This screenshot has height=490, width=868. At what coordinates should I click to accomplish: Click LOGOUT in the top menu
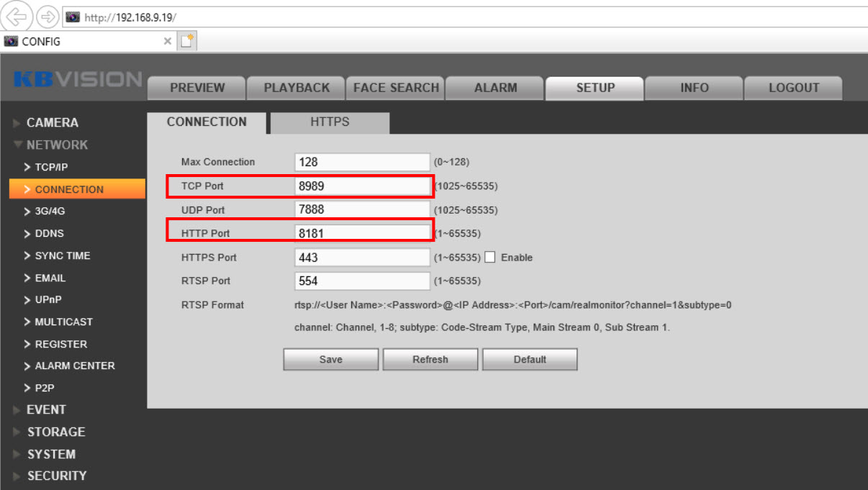(x=793, y=88)
